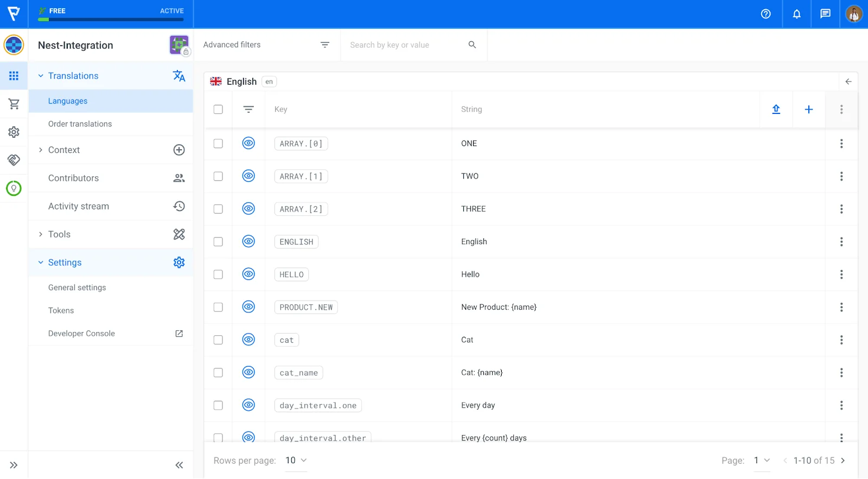Open the notifications bell

(796, 14)
